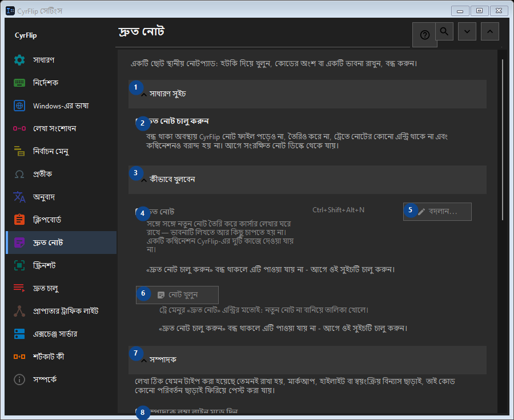The height and width of the screenshot is (420, 514).
Task: Click the লেখা সংশোধন icon
Action: point(19,128)
